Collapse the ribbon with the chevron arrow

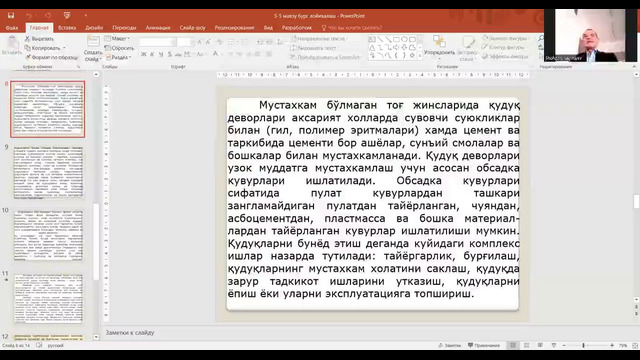pos(634,66)
